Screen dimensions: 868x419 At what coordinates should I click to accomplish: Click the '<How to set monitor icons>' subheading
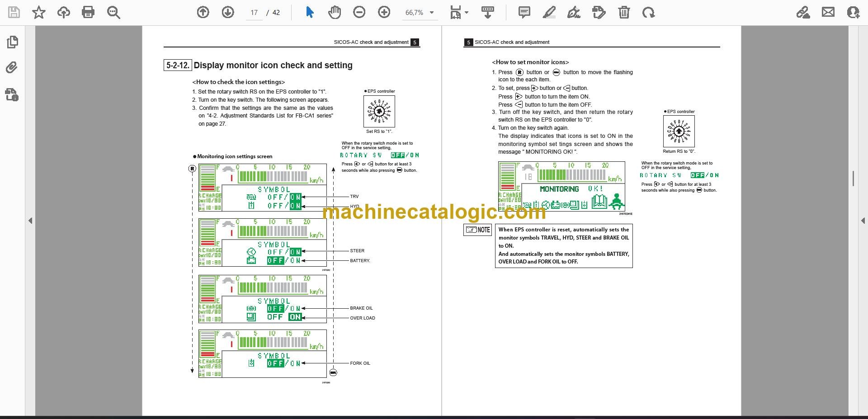530,62
